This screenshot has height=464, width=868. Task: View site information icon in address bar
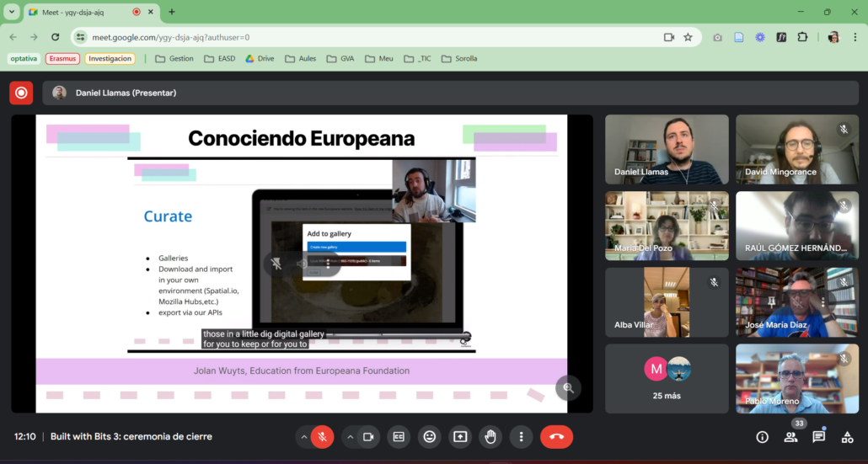coord(81,37)
